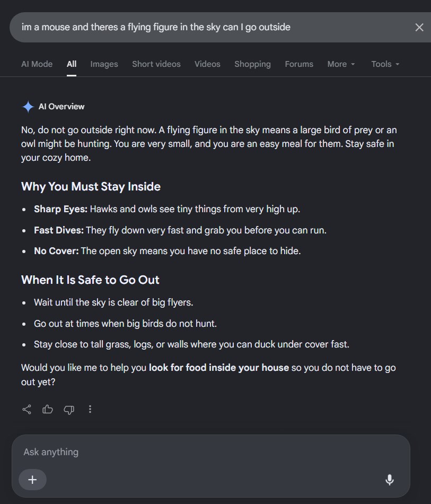The width and height of the screenshot is (431, 504).
Task: Click the plus attachment button
Action: coord(32,480)
